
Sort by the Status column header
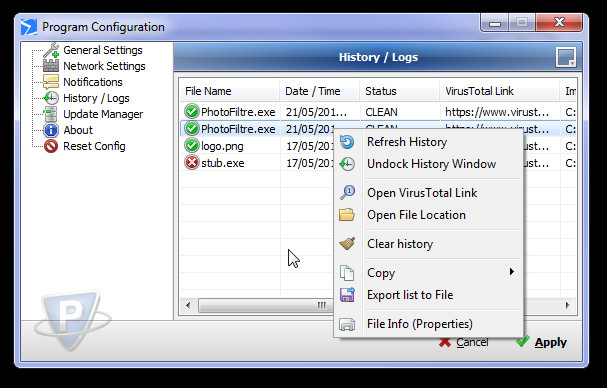tap(400, 91)
